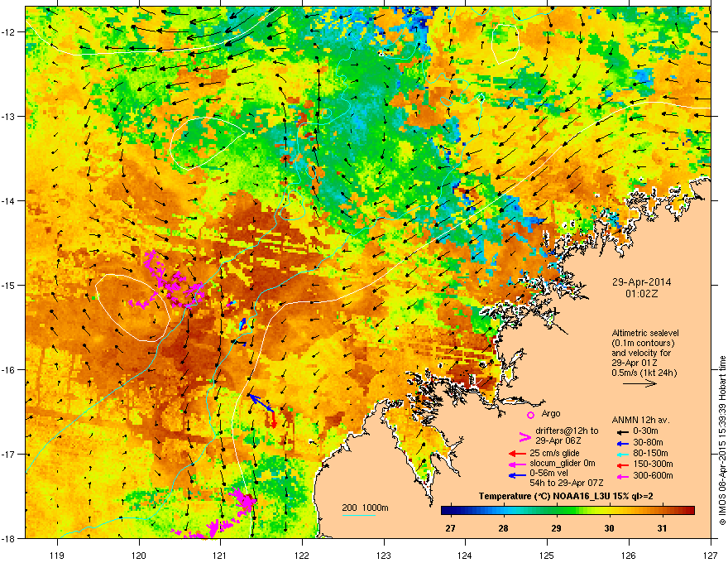Click the colorbar label 30
Viewport: 728px width, 563px height.
pyautogui.click(x=609, y=528)
